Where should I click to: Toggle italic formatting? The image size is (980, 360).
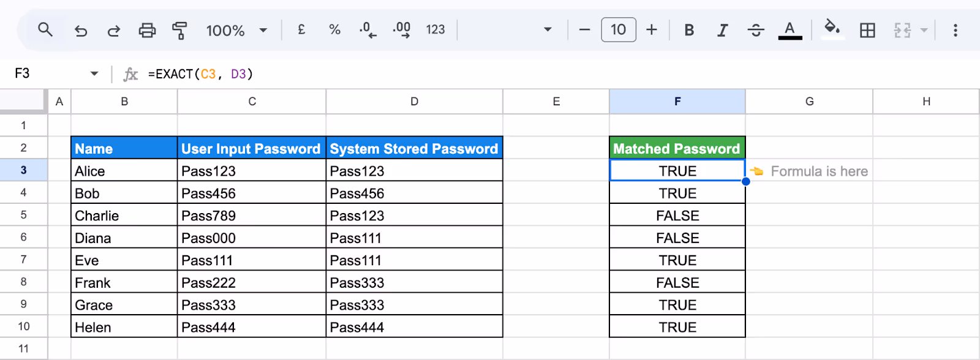coord(723,30)
